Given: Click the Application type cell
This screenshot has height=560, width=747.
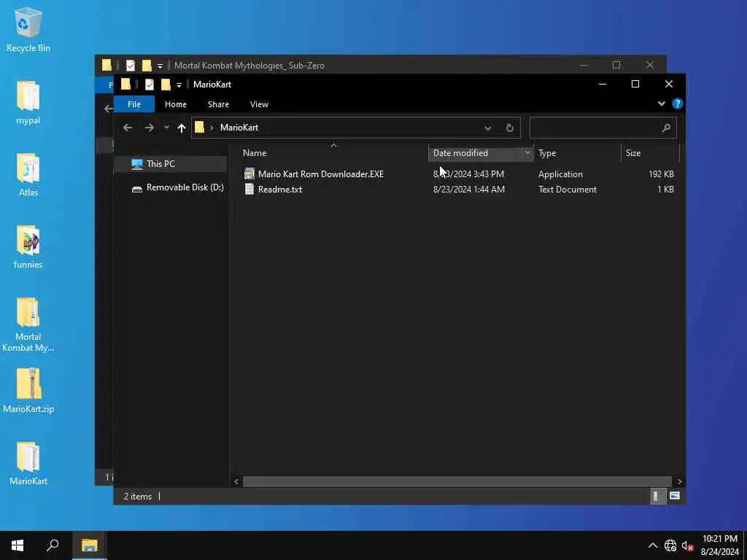Looking at the screenshot, I should coord(560,174).
